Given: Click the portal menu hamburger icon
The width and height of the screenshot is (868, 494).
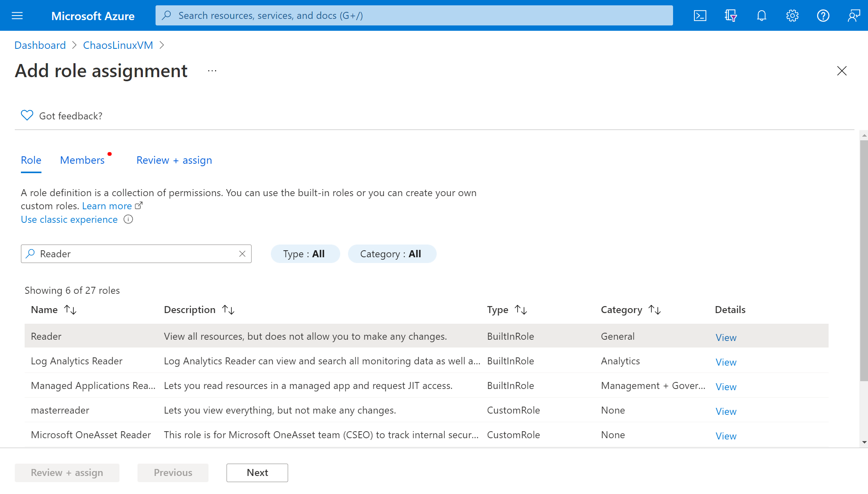Looking at the screenshot, I should (x=16, y=15).
